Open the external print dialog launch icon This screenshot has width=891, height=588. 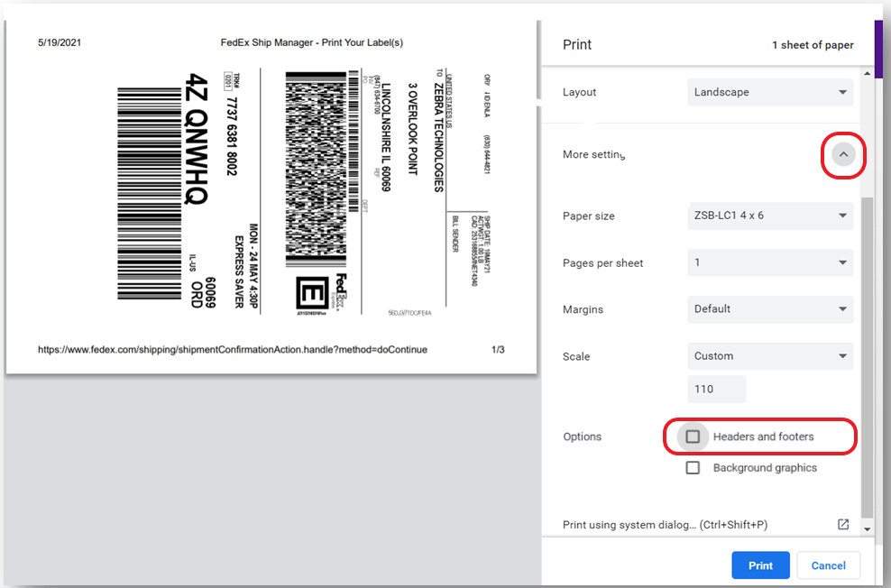[842, 524]
